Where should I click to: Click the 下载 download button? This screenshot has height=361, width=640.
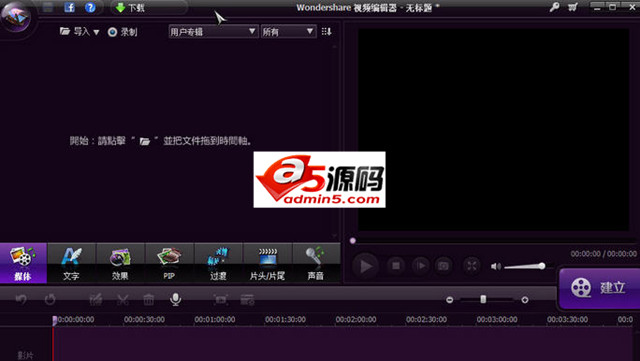point(130,7)
